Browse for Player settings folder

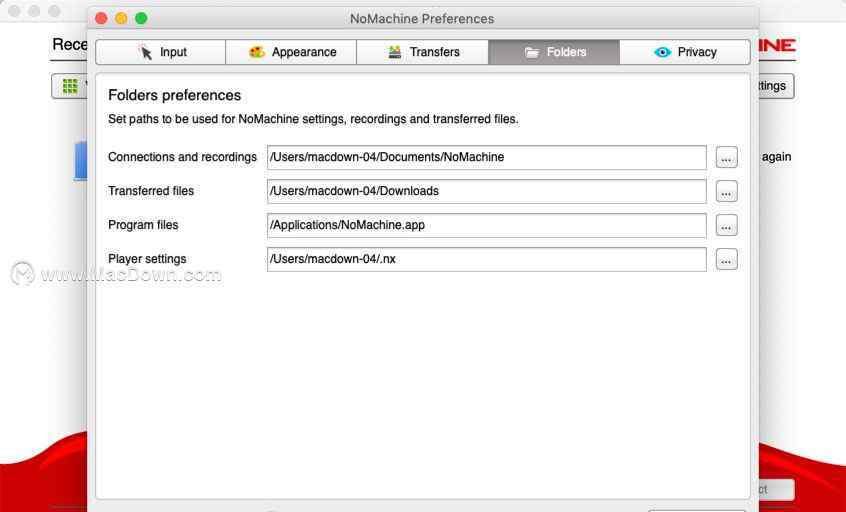[x=726, y=260]
